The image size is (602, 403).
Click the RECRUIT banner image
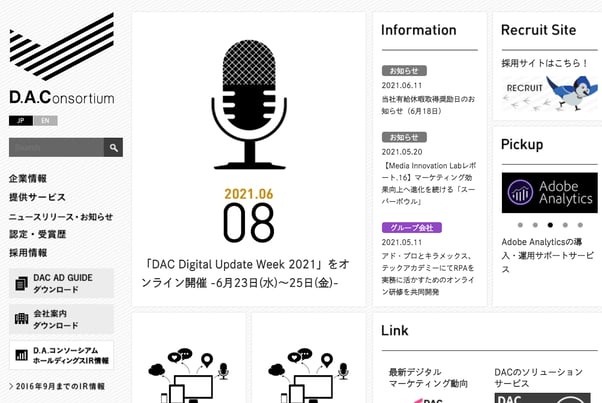[549, 92]
